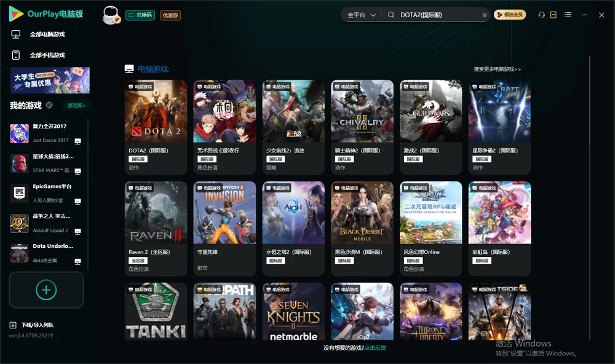The image size is (615, 364).
Task: Click the add game plus button
Action: click(46, 290)
